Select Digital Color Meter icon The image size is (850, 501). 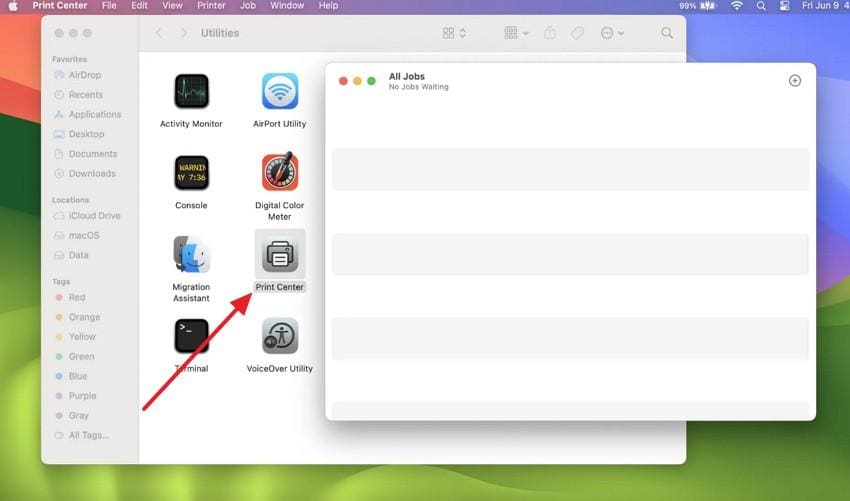(x=280, y=171)
